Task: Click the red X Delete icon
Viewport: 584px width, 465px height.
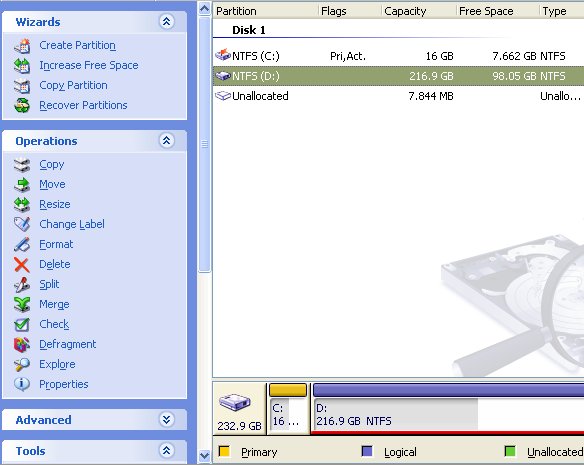Action: [x=22, y=265]
